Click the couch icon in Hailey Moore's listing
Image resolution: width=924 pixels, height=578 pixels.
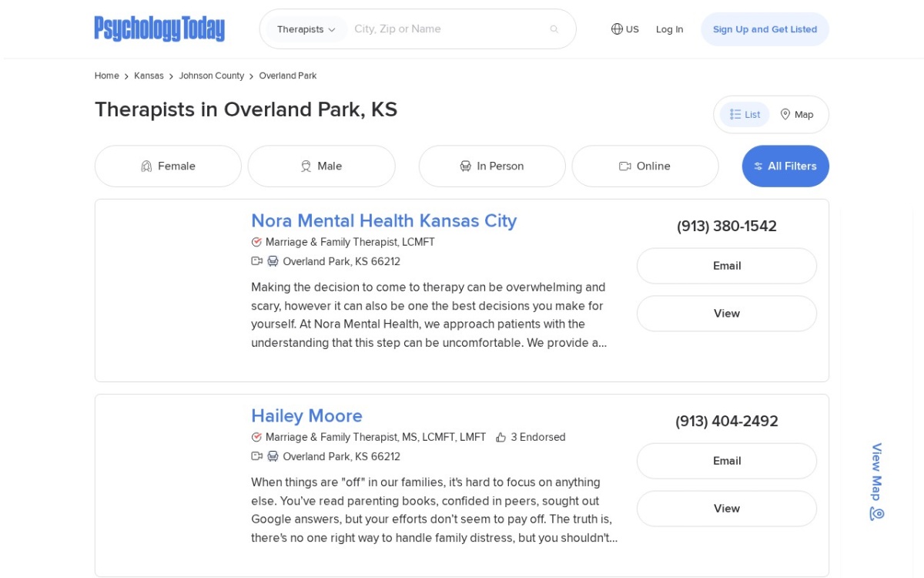[273, 456]
